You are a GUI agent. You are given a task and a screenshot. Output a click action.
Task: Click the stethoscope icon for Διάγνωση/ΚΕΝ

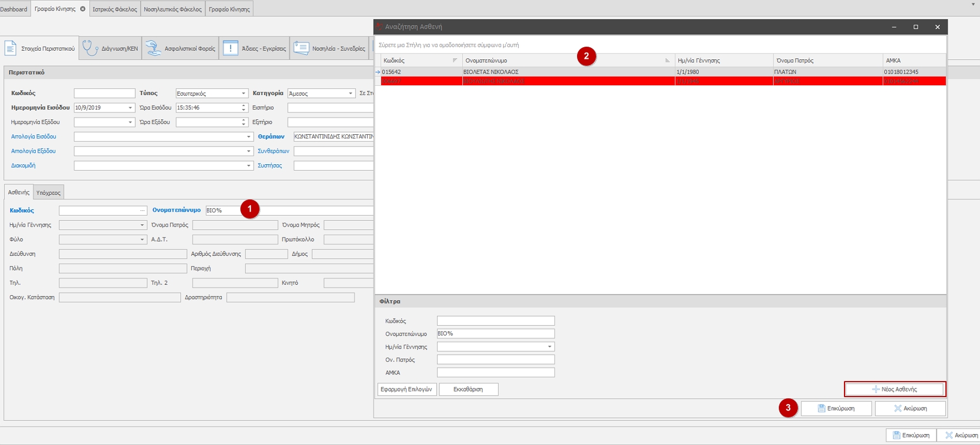pyautogui.click(x=89, y=48)
